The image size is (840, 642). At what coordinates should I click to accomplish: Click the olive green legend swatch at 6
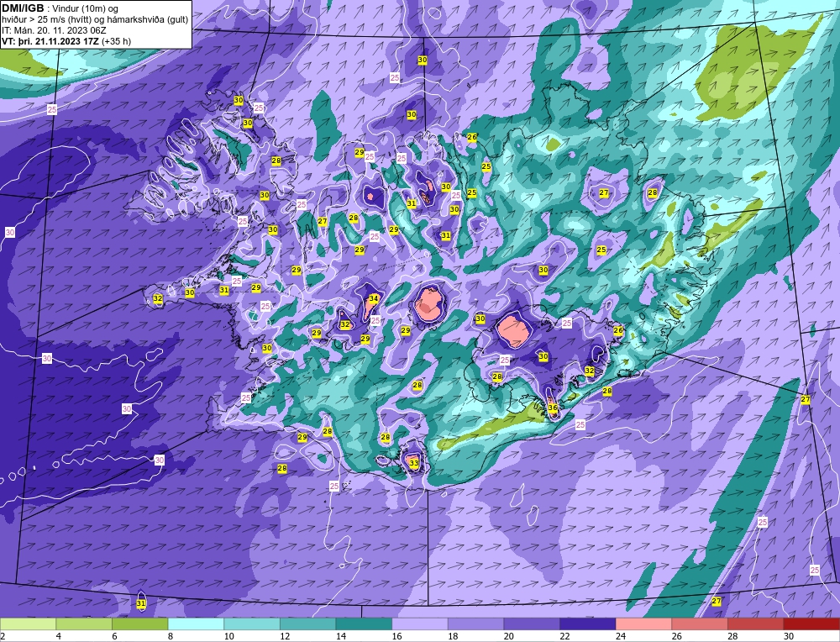click(x=139, y=624)
